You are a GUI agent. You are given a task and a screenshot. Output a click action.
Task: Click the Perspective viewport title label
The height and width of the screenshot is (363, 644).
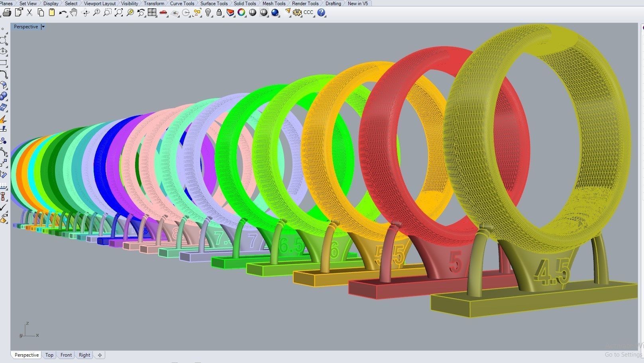coord(26,27)
